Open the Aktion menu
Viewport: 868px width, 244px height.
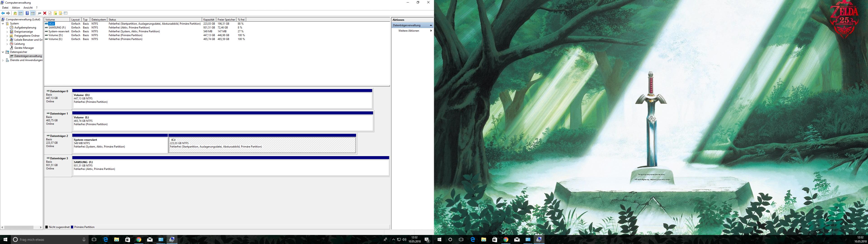click(x=16, y=8)
